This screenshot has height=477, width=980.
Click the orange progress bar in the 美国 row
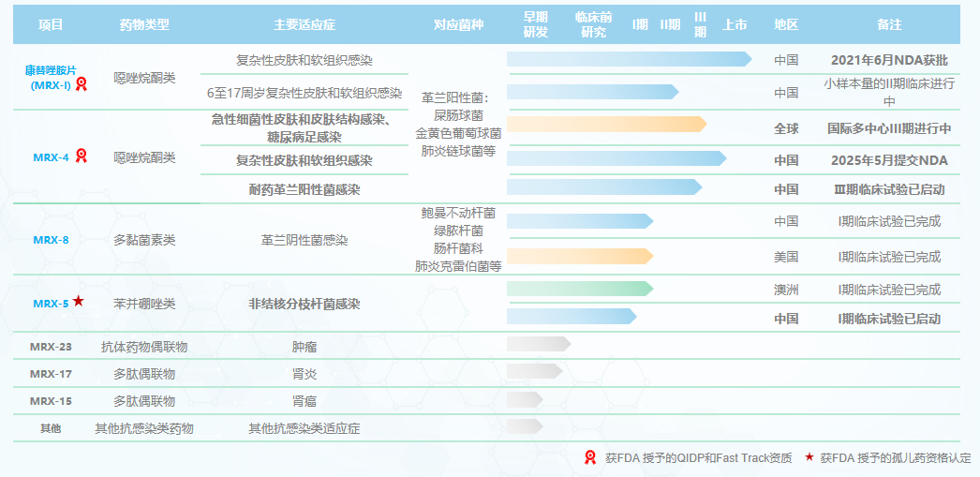(x=579, y=256)
